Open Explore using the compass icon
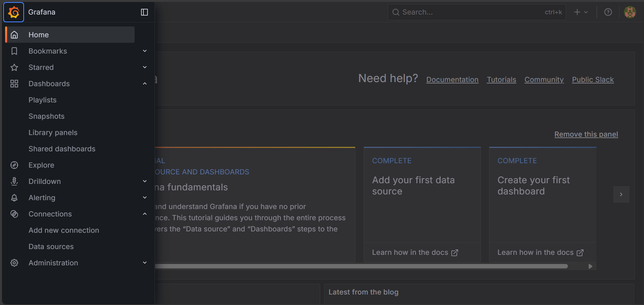Image resolution: width=644 pixels, height=305 pixels. (14, 165)
